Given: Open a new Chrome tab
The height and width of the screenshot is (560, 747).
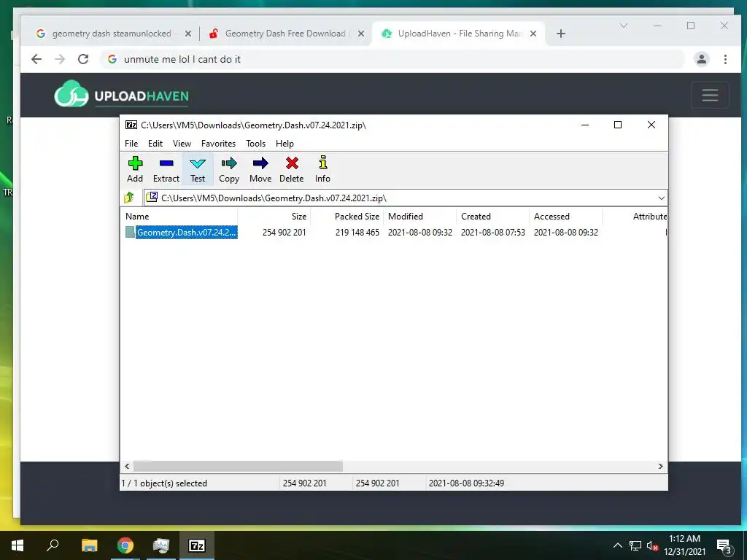Looking at the screenshot, I should (561, 34).
